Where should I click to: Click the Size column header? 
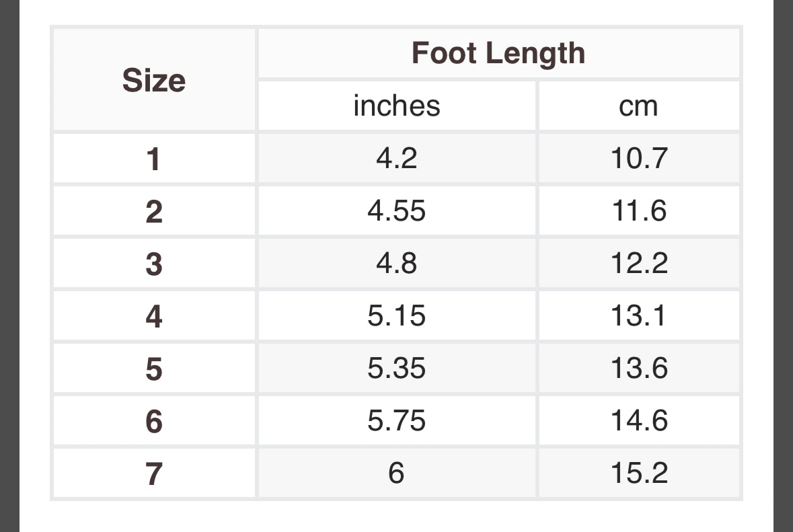click(154, 80)
